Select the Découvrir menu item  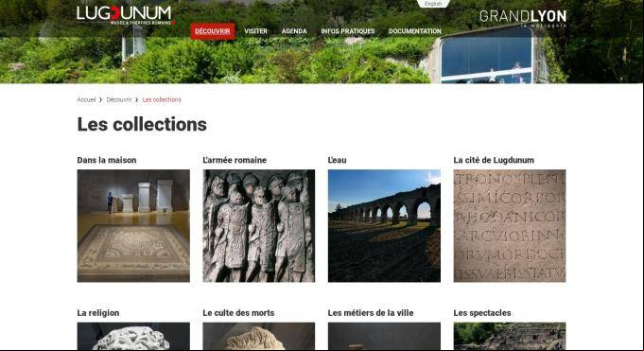click(x=213, y=31)
